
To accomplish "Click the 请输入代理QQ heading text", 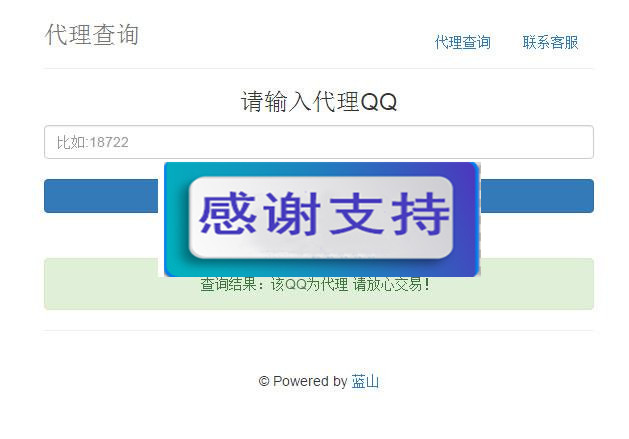I will 319,101.
